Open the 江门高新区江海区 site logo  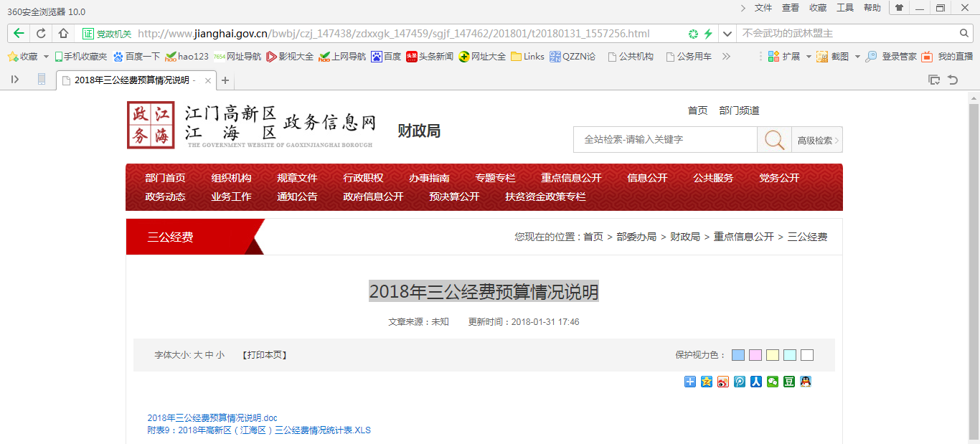(x=252, y=125)
